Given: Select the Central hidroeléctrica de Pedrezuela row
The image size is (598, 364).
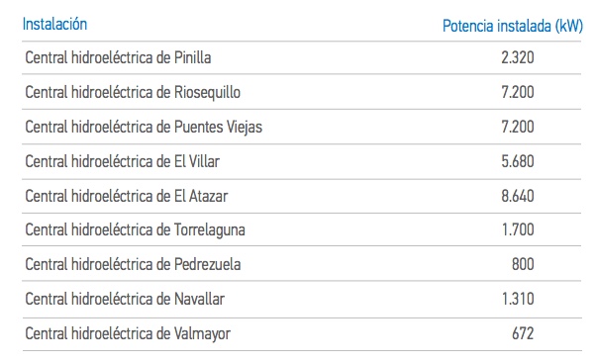Looking at the screenshot, I should tap(302, 264).
